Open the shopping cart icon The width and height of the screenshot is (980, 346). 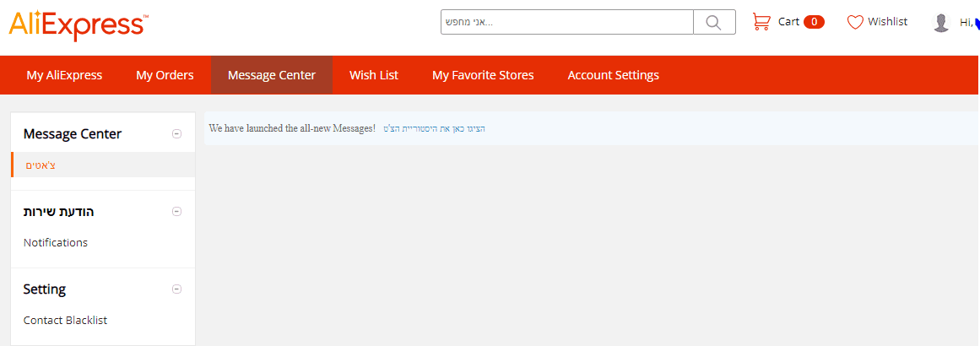pyautogui.click(x=761, y=22)
